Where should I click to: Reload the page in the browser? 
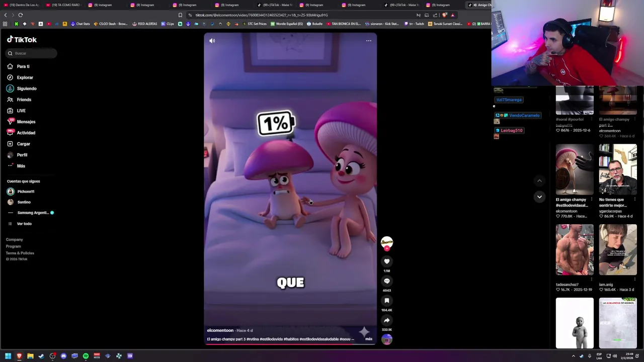[x=21, y=15]
